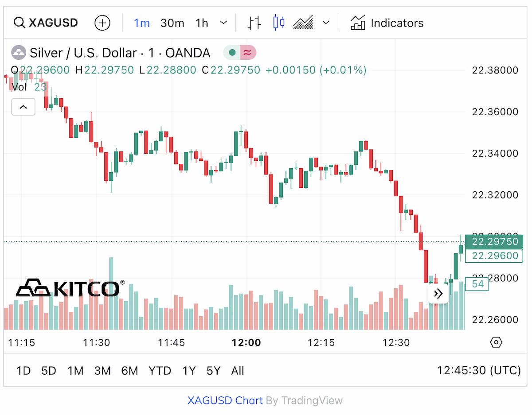Expand the time interval dropdown
The height and width of the screenshot is (415, 532).
tap(224, 23)
